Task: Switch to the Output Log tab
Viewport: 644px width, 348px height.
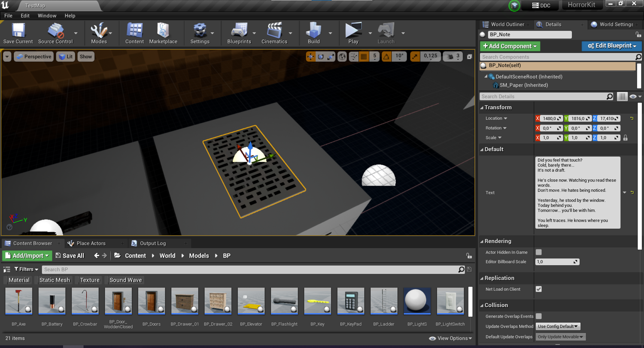Action: pyautogui.click(x=152, y=243)
